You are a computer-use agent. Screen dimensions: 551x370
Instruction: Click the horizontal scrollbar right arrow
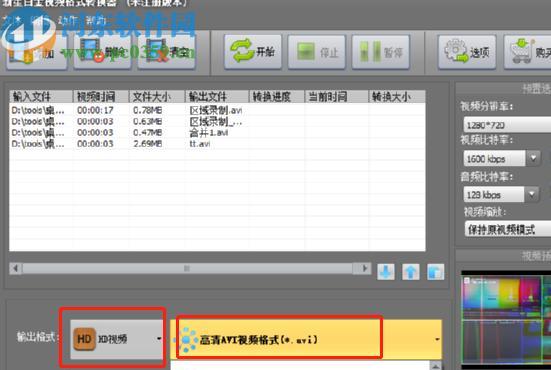tap(364, 268)
